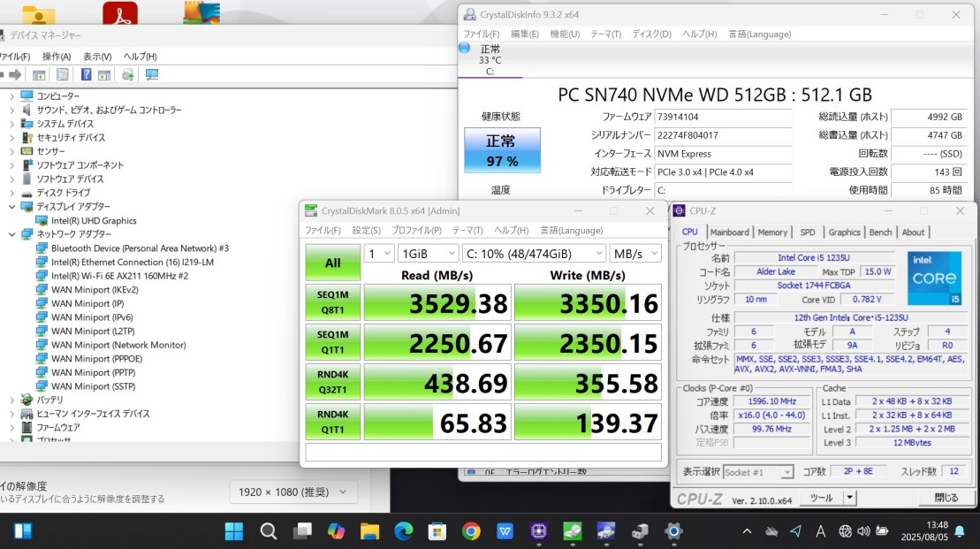Open the 1GiB test size dropdown
The height and width of the screenshot is (549, 980).
tap(428, 253)
